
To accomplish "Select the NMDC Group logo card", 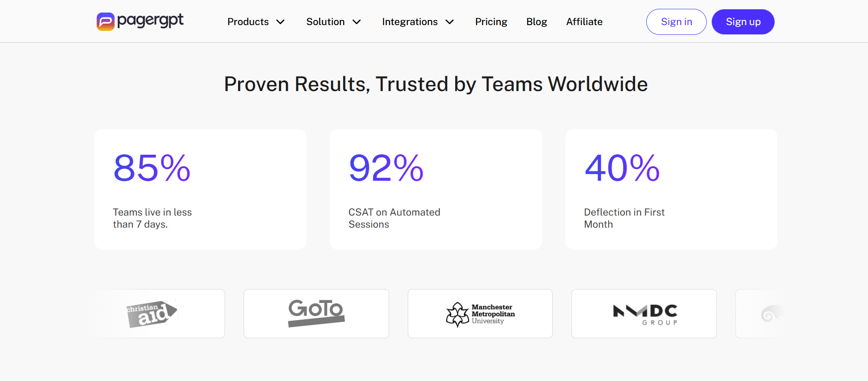I will [x=644, y=314].
